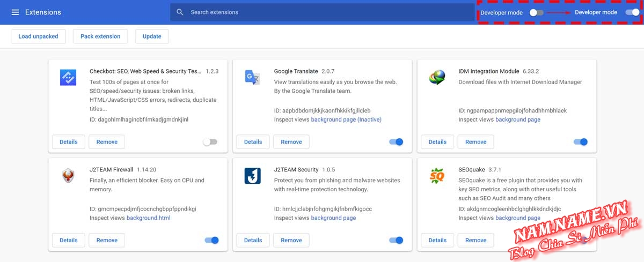Screen dimensions: 644x262
Task: Open Details for J2TEAM Firewall
Action: click(x=69, y=241)
